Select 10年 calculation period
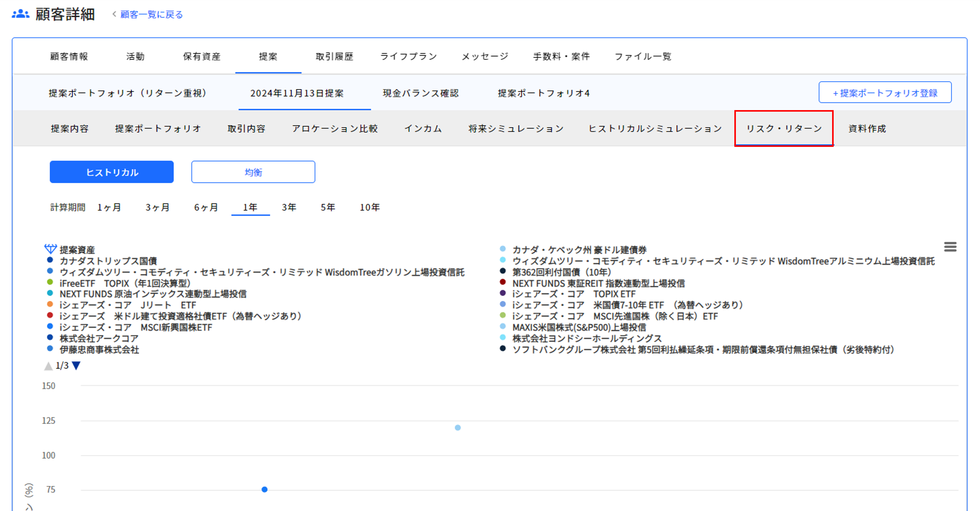The width and height of the screenshot is (980, 511). pos(370,207)
